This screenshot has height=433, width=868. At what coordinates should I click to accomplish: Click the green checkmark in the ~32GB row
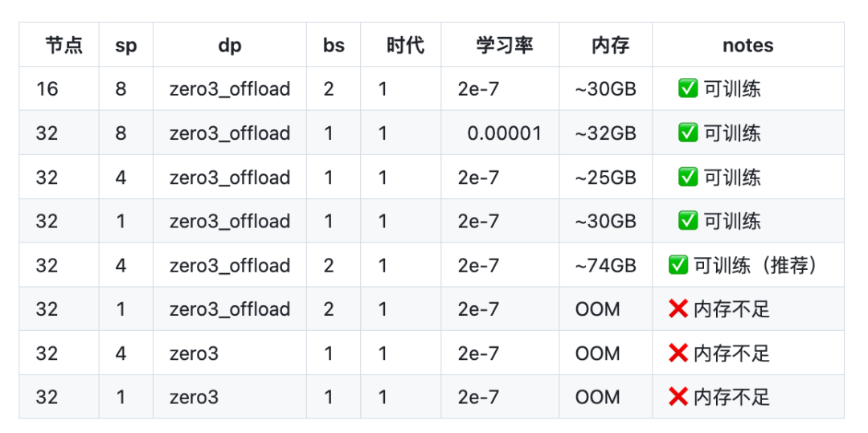click(x=687, y=133)
